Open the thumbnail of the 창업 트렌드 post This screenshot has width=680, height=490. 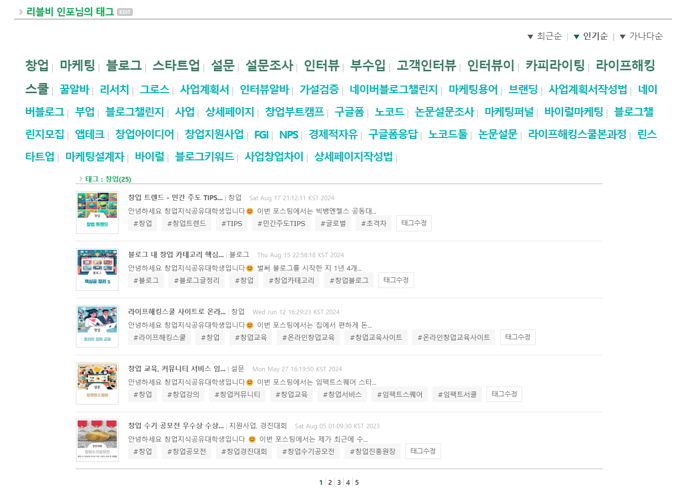(x=97, y=212)
